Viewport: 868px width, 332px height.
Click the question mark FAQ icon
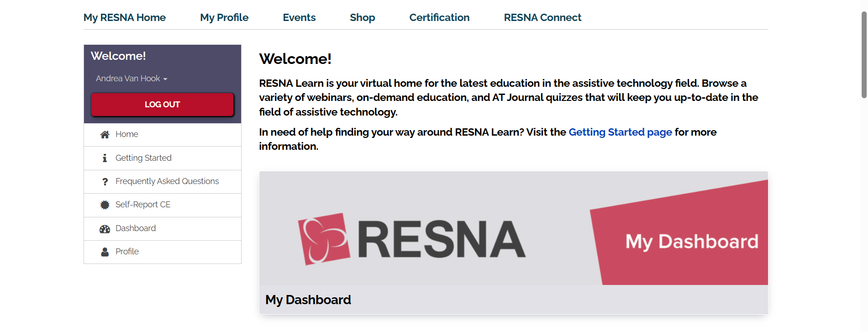[x=105, y=182]
